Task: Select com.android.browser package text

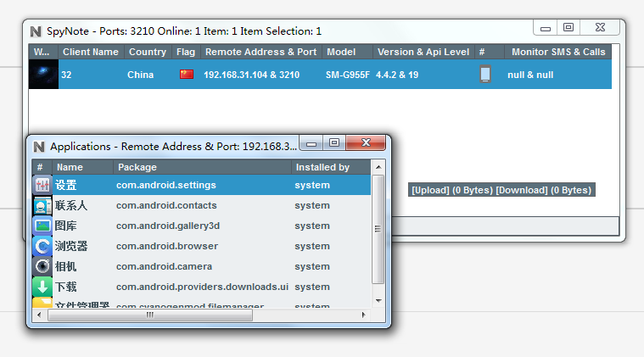Action: [167, 246]
